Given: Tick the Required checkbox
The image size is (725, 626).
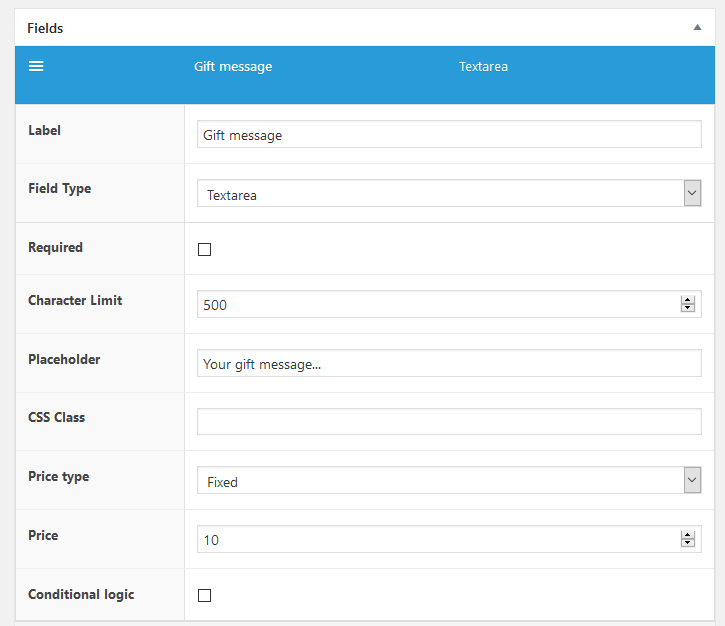Looking at the screenshot, I should click(204, 250).
